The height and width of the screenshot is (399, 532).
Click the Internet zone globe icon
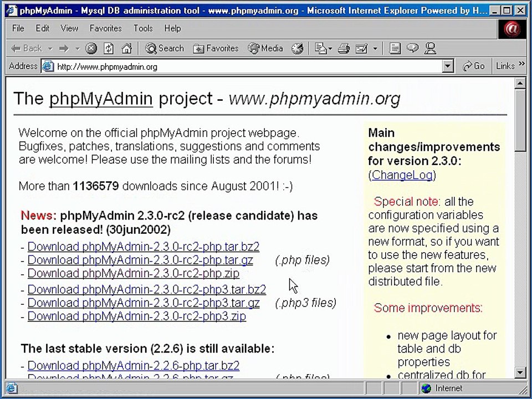426,388
